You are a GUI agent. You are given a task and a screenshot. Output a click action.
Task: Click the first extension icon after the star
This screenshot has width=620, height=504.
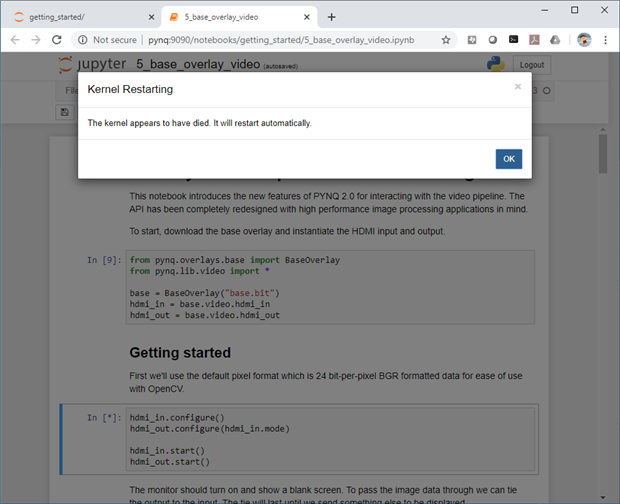472,40
